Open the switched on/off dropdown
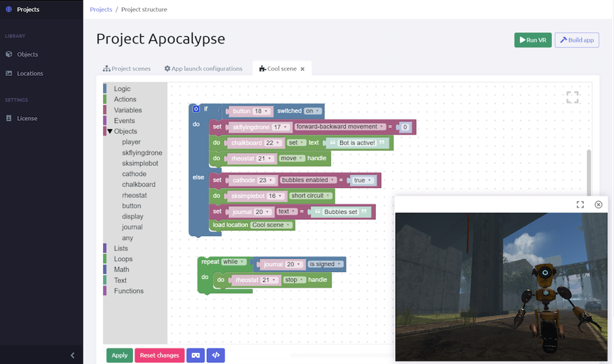Image resolution: width=614 pixels, height=364 pixels. (x=313, y=112)
